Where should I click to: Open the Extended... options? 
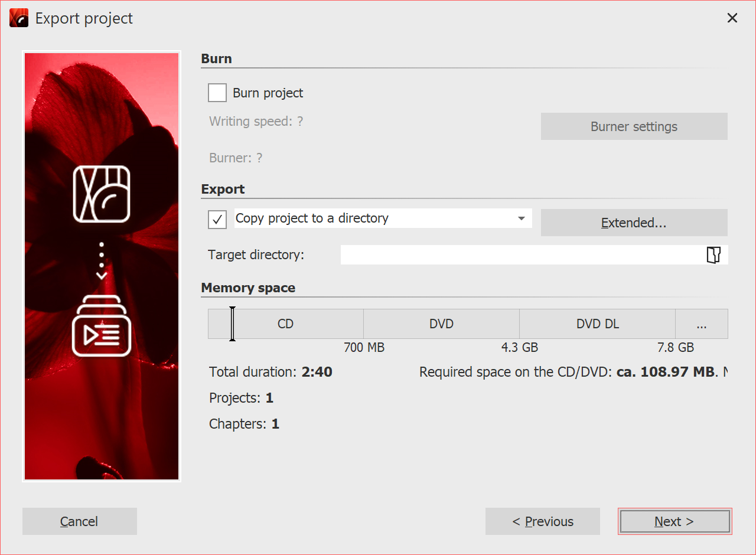pos(634,223)
